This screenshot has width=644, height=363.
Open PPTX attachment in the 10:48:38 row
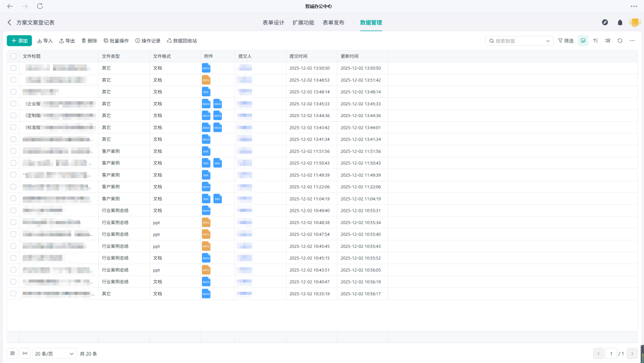206,222
